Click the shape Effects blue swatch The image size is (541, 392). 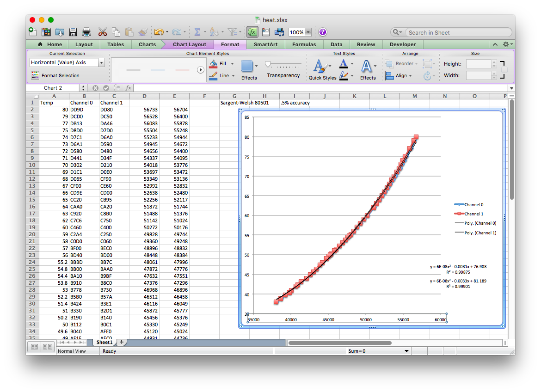tap(247, 66)
